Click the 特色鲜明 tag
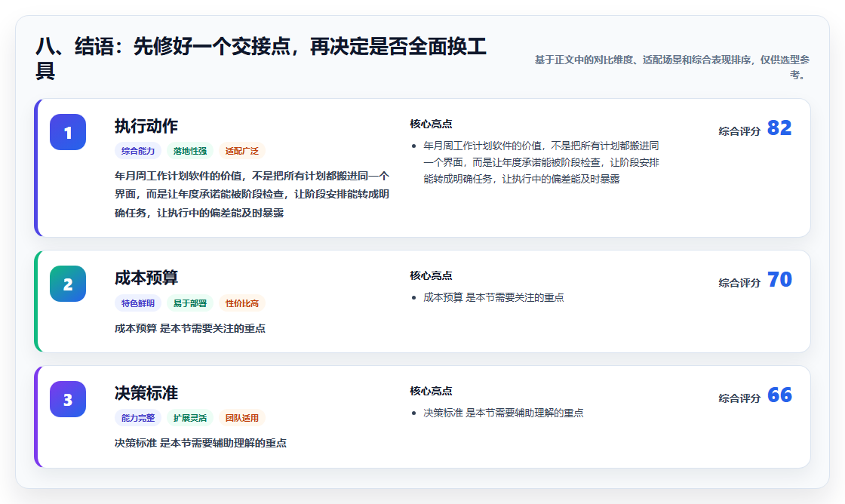 pos(138,303)
